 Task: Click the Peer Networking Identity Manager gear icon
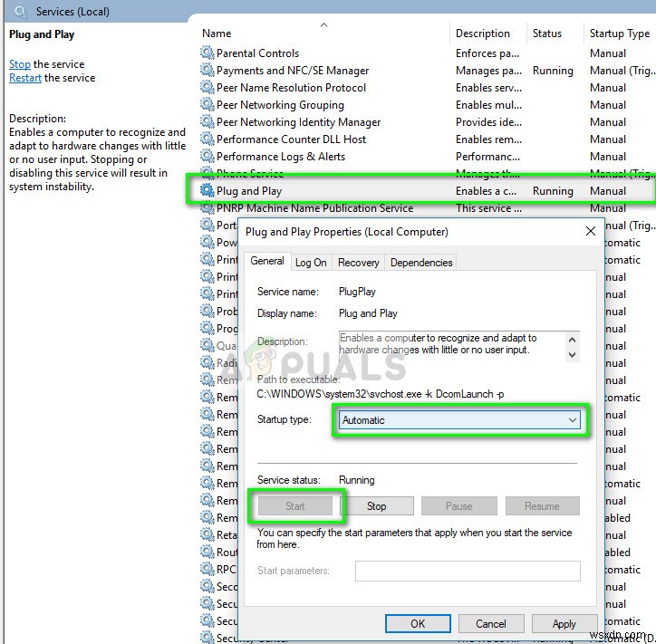coord(207,121)
